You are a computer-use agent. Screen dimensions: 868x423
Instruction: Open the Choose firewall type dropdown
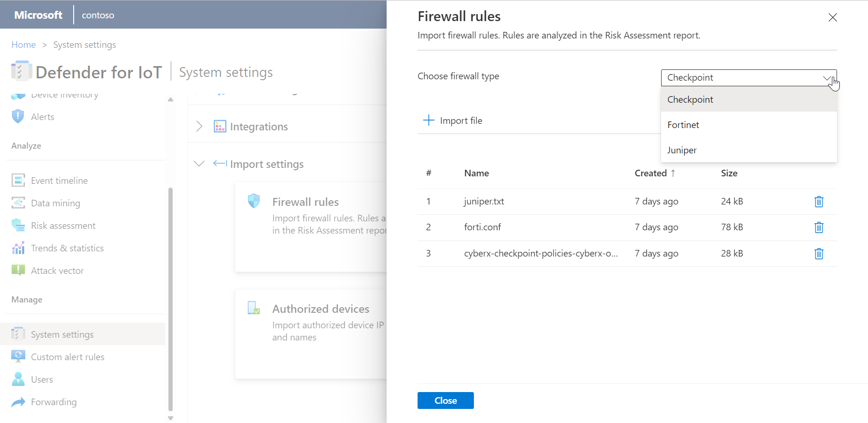click(749, 78)
